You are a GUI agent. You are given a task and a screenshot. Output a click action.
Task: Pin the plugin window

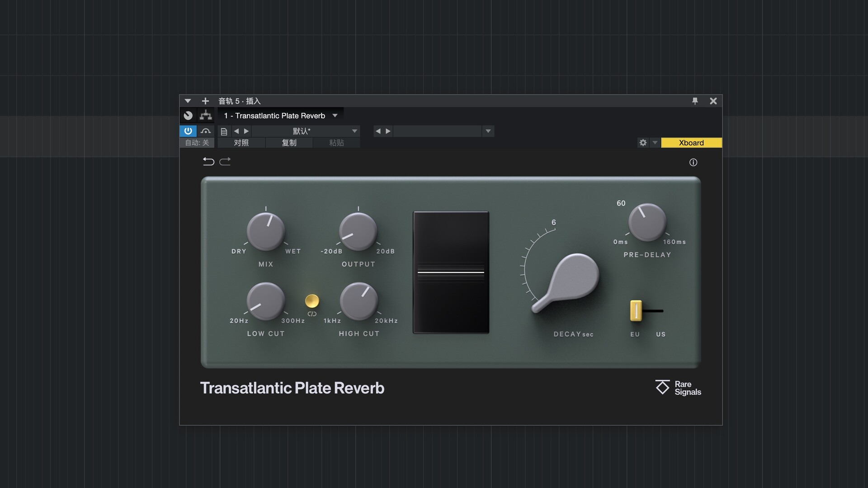(x=695, y=101)
